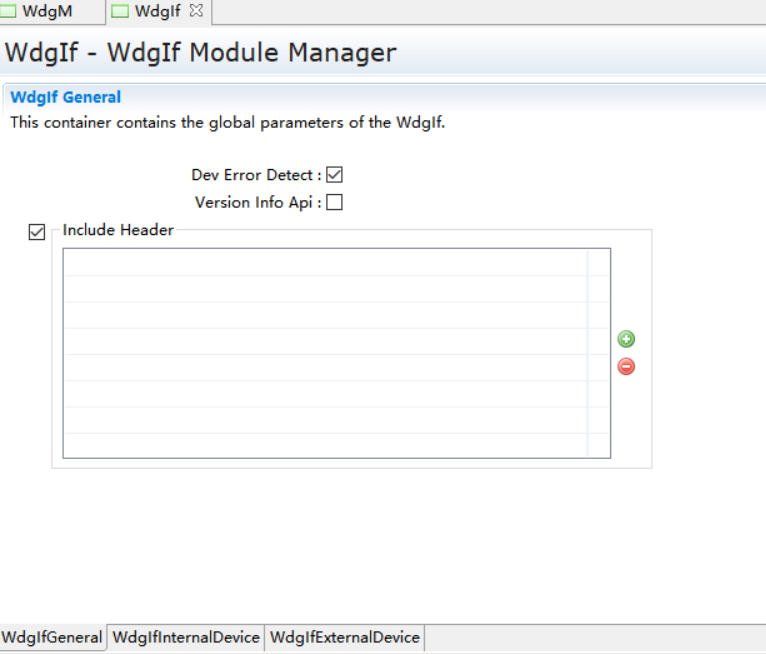Add a new Include Header entry
The width and height of the screenshot is (766, 654).
coord(627,339)
